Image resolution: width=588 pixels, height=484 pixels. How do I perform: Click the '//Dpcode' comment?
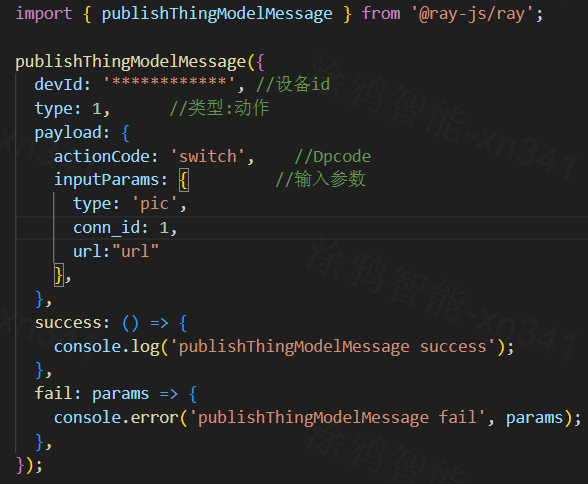point(333,157)
